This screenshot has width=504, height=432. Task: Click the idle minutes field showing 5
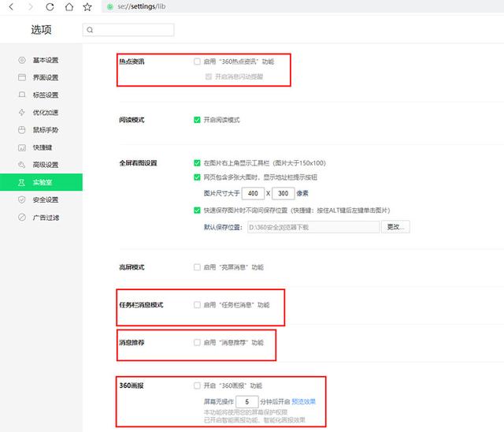click(246, 402)
